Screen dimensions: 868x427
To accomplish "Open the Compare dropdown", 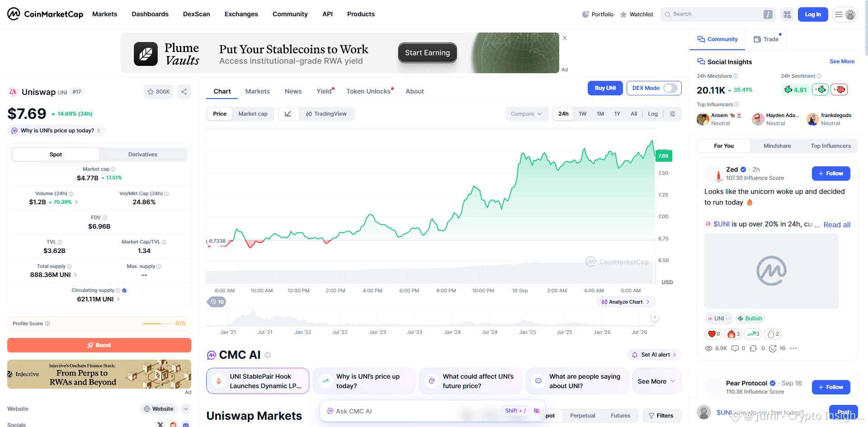I will pos(527,114).
